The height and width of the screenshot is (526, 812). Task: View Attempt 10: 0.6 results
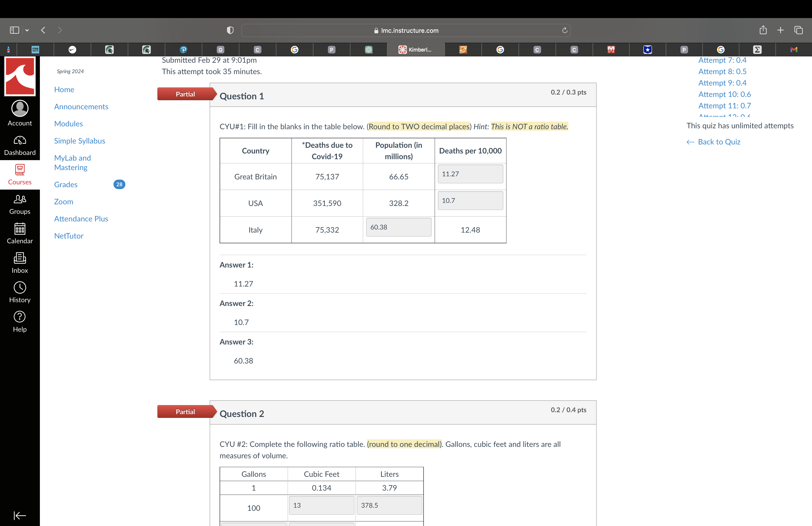click(724, 94)
